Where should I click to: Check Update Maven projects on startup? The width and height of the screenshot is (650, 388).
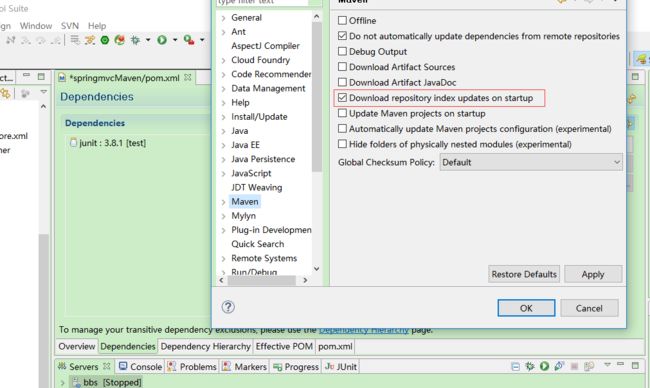[342, 113]
